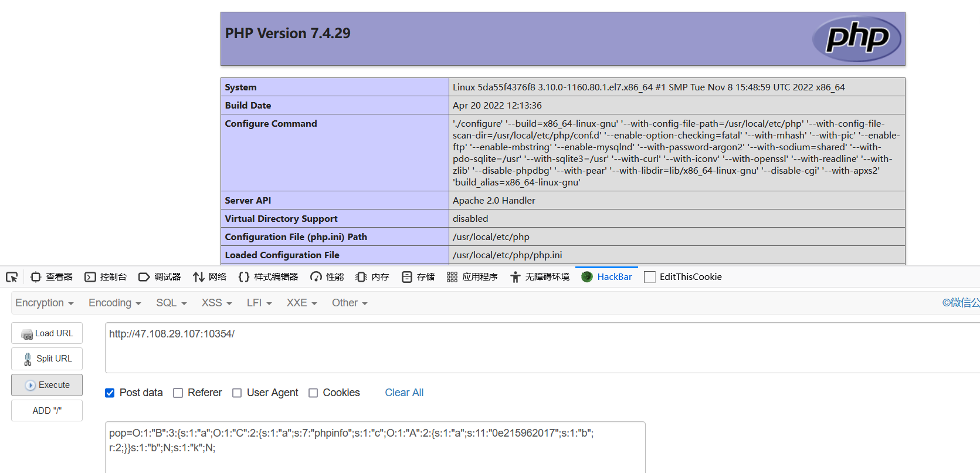Click the Clear All link
Viewport: 980px width, 473px height.
404,393
